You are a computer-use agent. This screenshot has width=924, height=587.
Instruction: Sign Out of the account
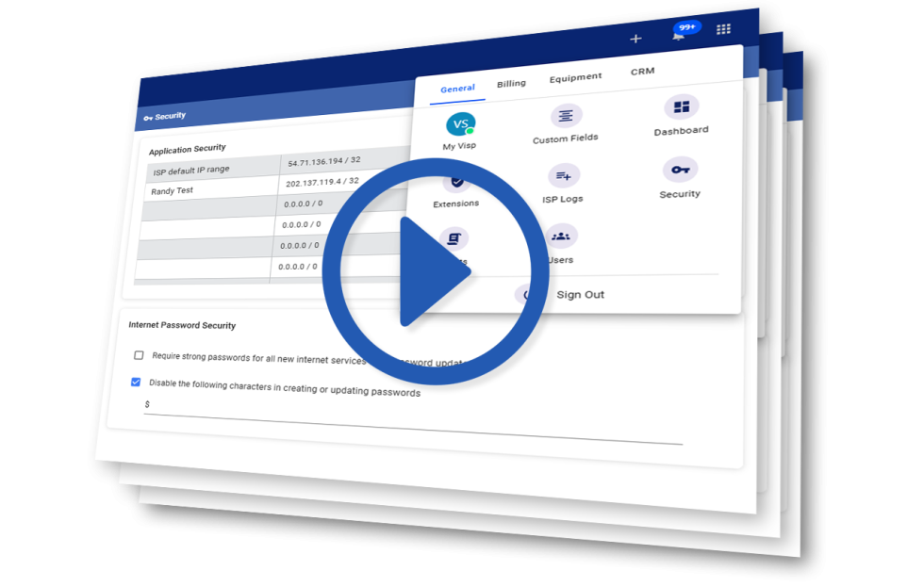(x=580, y=294)
